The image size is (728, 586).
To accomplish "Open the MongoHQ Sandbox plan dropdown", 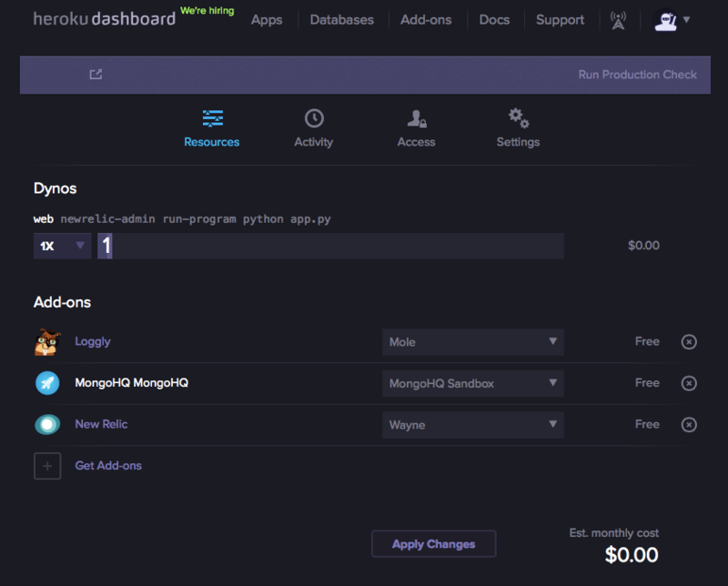I will (473, 384).
